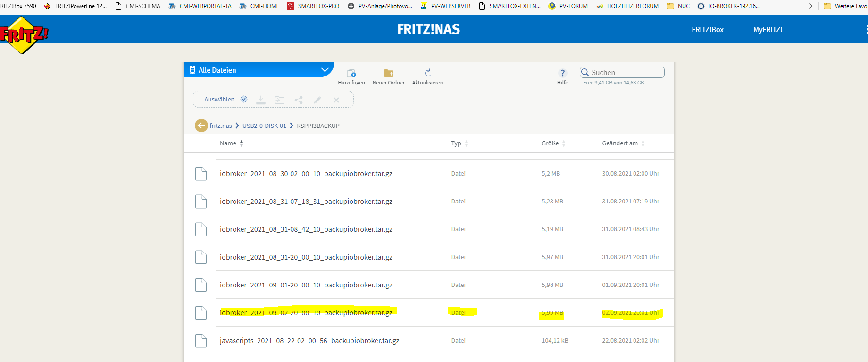Click the rename pencil icon
The height and width of the screenshot is (362, 868).
[x=317, y=100]
